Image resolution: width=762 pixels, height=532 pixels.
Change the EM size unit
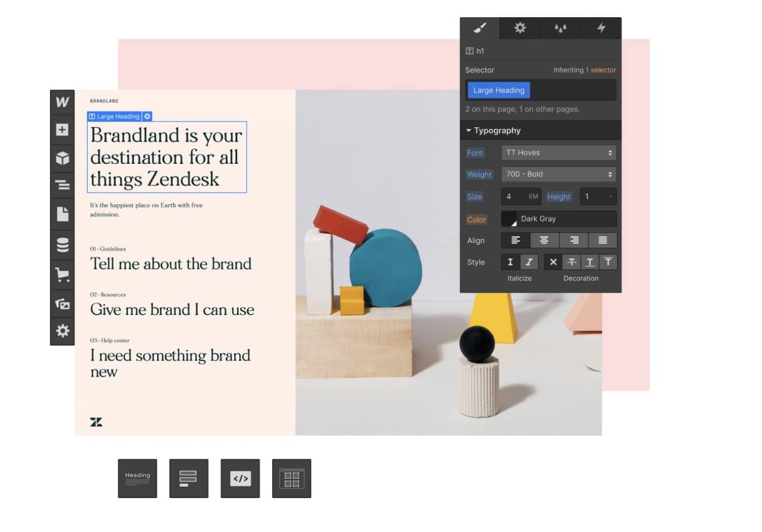(x=533, y=197)
